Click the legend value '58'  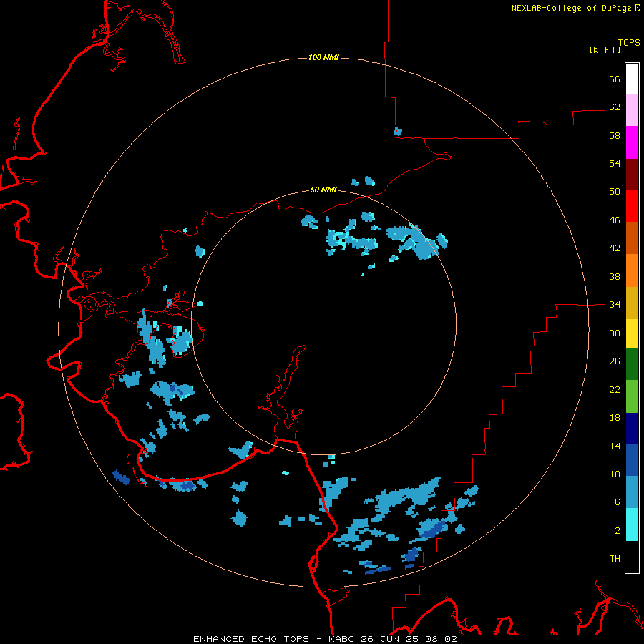click(x=615, y=135)
